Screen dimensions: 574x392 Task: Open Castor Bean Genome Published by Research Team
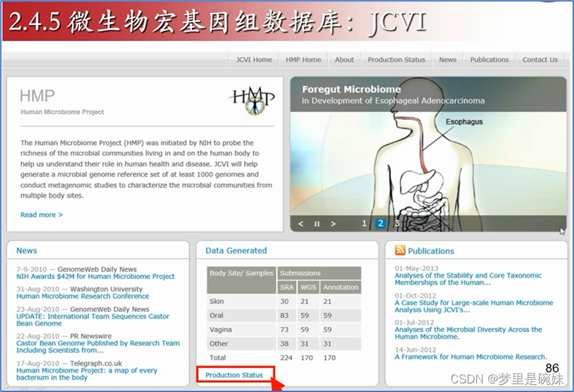pyautogui.click(x=98, y=346)
